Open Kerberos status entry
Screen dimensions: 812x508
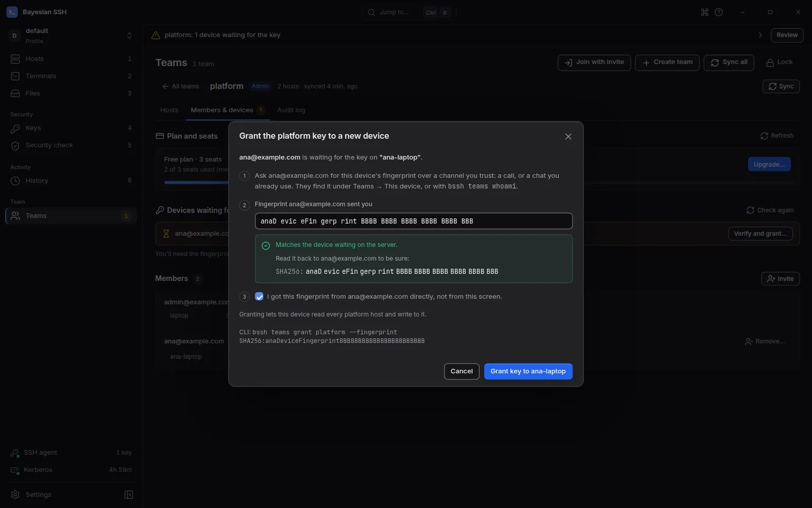click(x=71, y=470)
